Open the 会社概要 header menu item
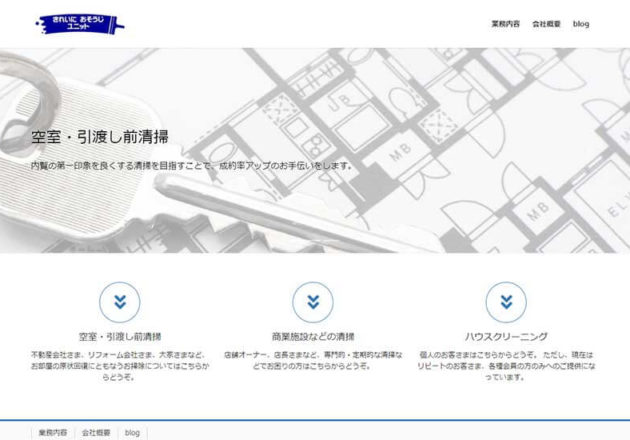The width and height of the screenshot is (630, 440). point(546,24)
